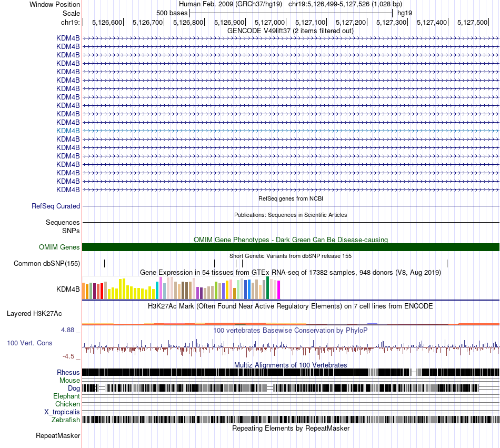
Task: Click the chr19: ruler label
Action: pos(70,22)
